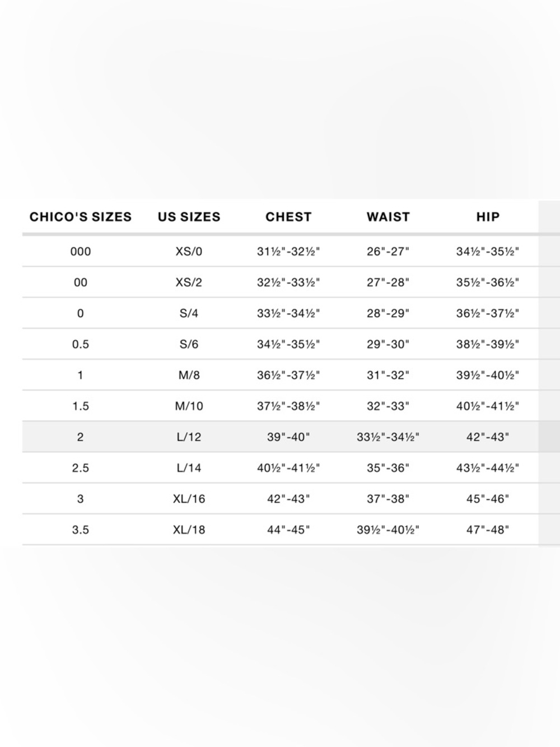
Task: Click hip measurement 47"-48"
Action: point(488,529)
